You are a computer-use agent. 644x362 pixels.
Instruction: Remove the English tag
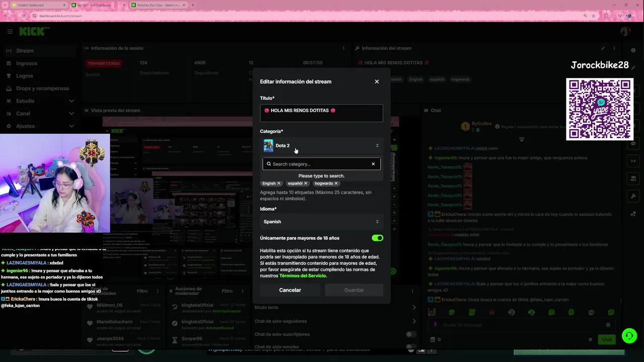pos(279,184)
